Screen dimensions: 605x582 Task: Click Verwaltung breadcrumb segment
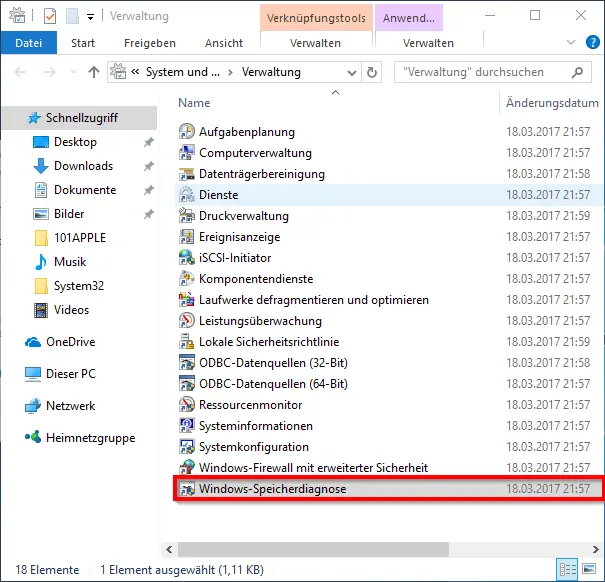click(x=271, y=72)
